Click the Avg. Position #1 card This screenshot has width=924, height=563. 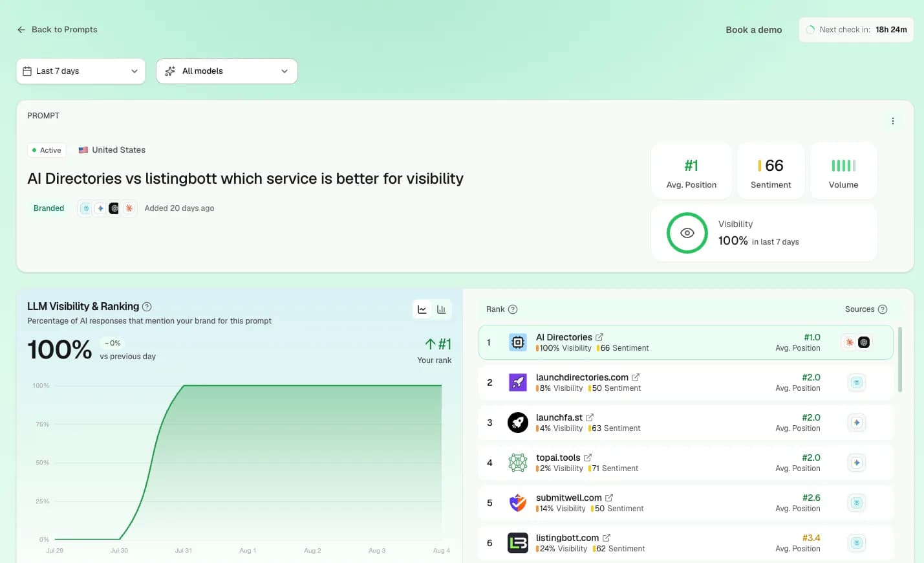click(691, 171)
